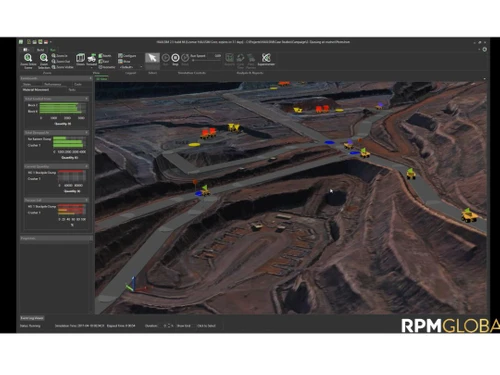Open the legend Default dropdown
The width and height of the screenshot is (500, 375).
tap(131, 67)
